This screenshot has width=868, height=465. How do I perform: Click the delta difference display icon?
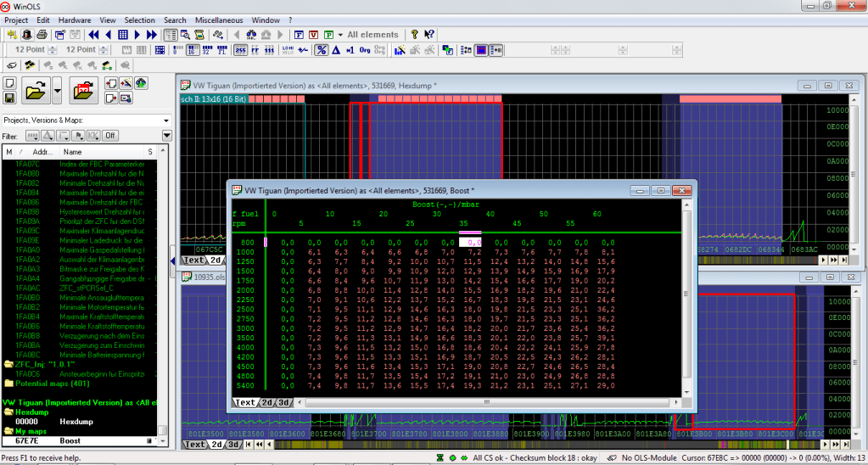click(x=336, y=50)
